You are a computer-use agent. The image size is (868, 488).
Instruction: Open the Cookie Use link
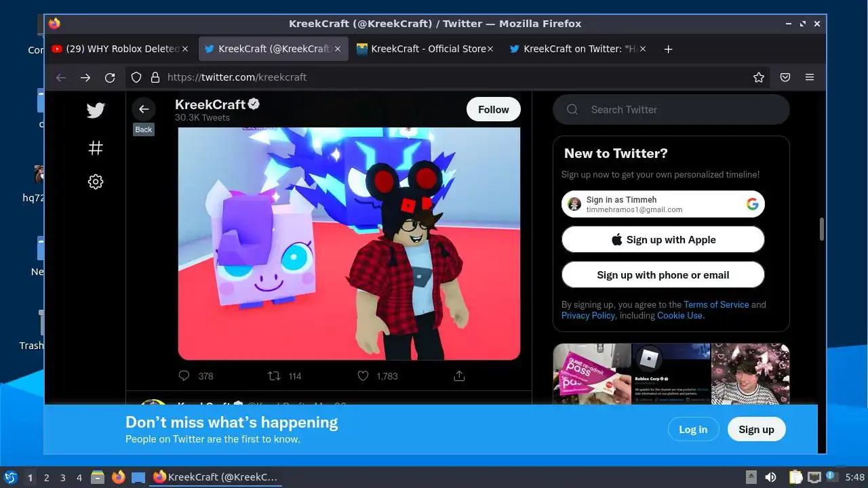point(680,315)
